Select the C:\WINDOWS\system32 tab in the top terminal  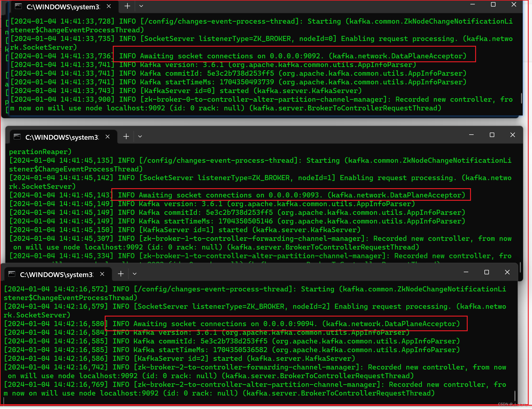coord(64,7)
